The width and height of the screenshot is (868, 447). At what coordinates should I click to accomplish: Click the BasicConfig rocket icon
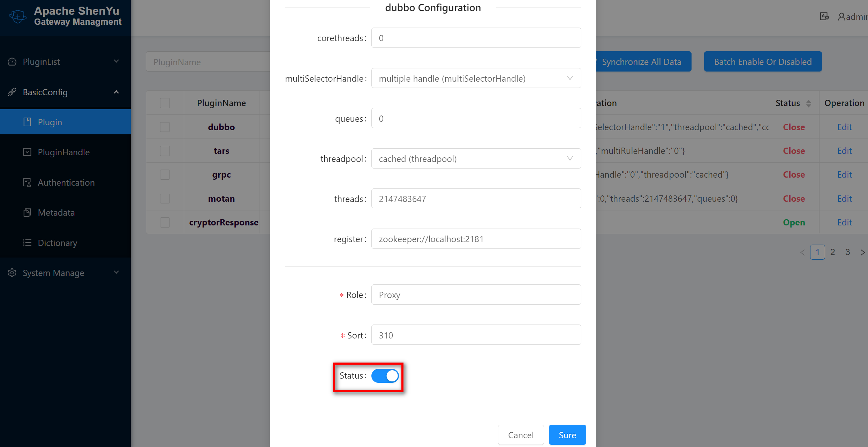click(x=12, y=92)
